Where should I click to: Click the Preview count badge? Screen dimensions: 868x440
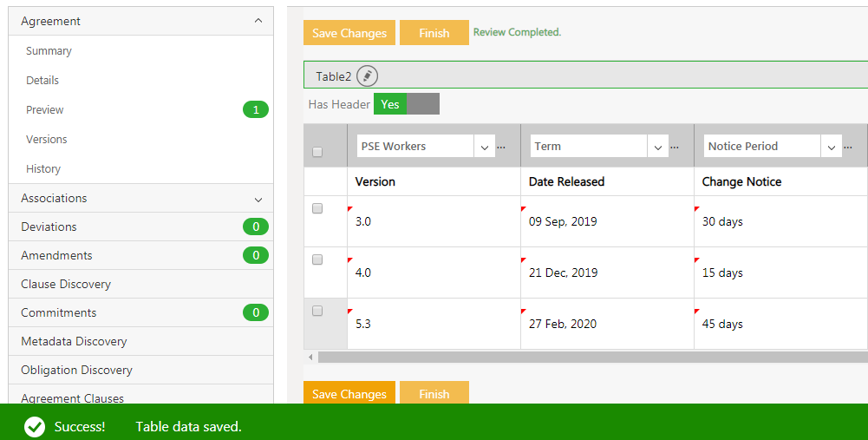click(255, 110)
